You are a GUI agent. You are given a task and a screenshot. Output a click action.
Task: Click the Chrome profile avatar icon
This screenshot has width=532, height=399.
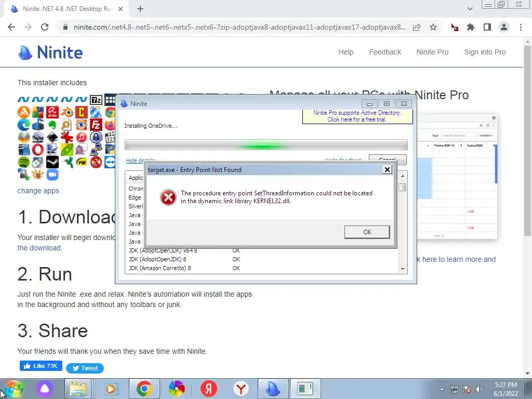point(504,27)
